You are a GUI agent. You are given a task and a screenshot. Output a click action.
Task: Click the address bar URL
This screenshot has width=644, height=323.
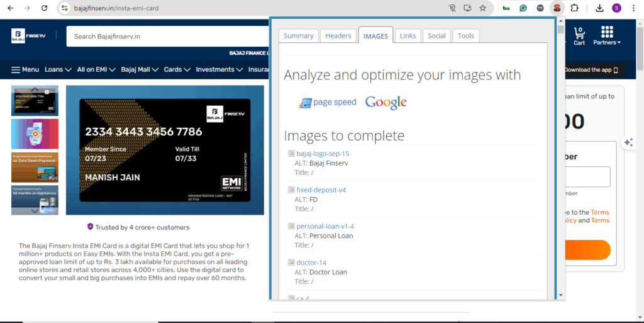click(116, 8)
